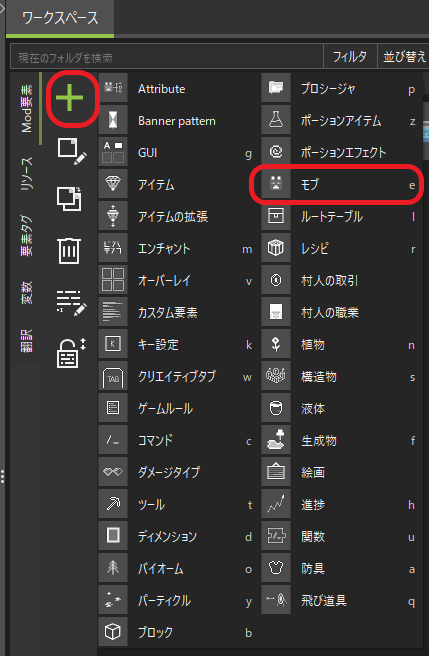Viewport: 429px width, 656px height.
Task: Select the アイテム diamond entry
Action: [x=177, y=184]
